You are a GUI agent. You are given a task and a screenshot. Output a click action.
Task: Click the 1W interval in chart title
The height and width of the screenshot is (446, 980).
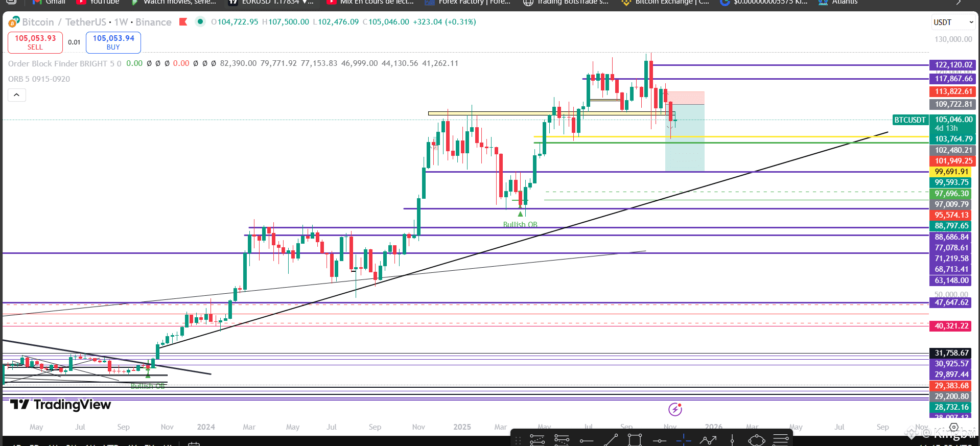click(x=121, y=22)
